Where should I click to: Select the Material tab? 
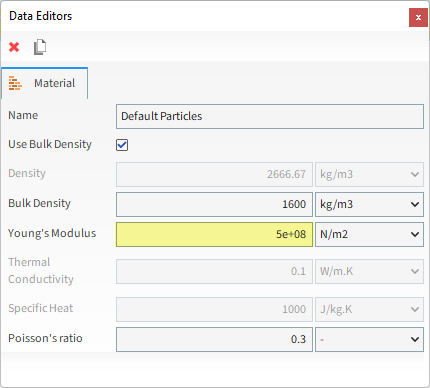click(x=45, y=83)
